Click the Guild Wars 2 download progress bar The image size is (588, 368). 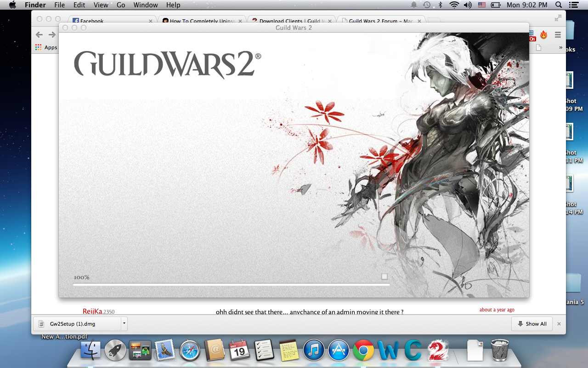(231, 285)
